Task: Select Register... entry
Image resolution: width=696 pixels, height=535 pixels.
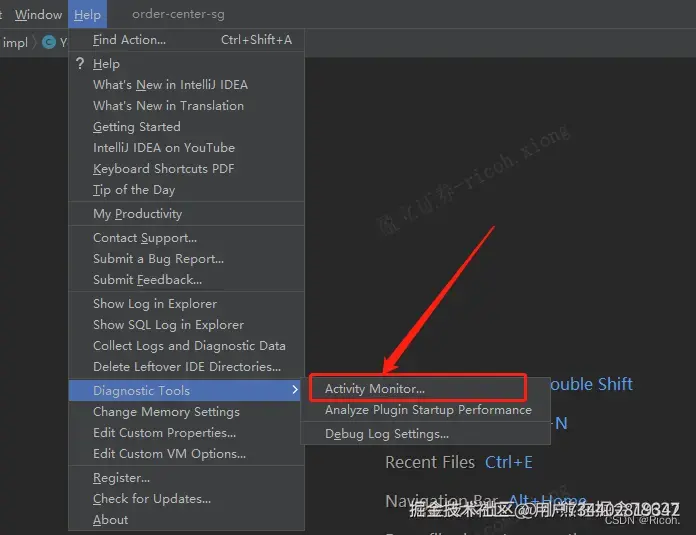Action: click(x=186, y=478)
